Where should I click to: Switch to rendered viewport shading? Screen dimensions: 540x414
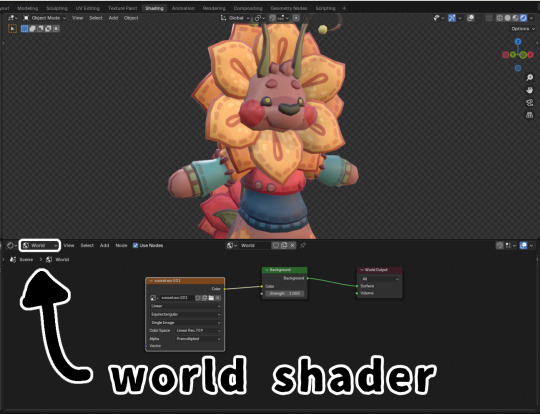point(523,18)
